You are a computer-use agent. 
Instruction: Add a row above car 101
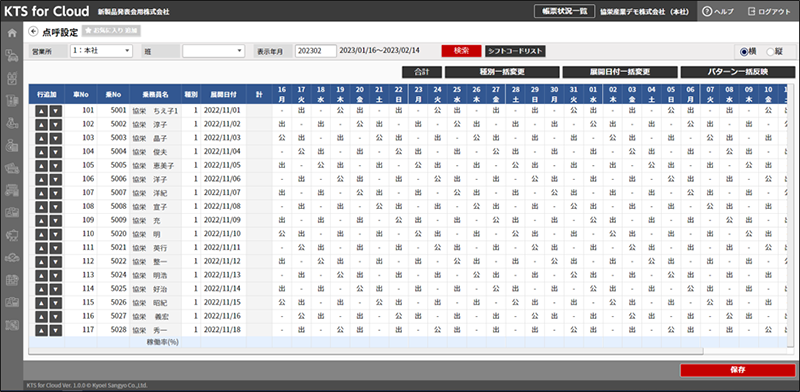tap(41, 111)
